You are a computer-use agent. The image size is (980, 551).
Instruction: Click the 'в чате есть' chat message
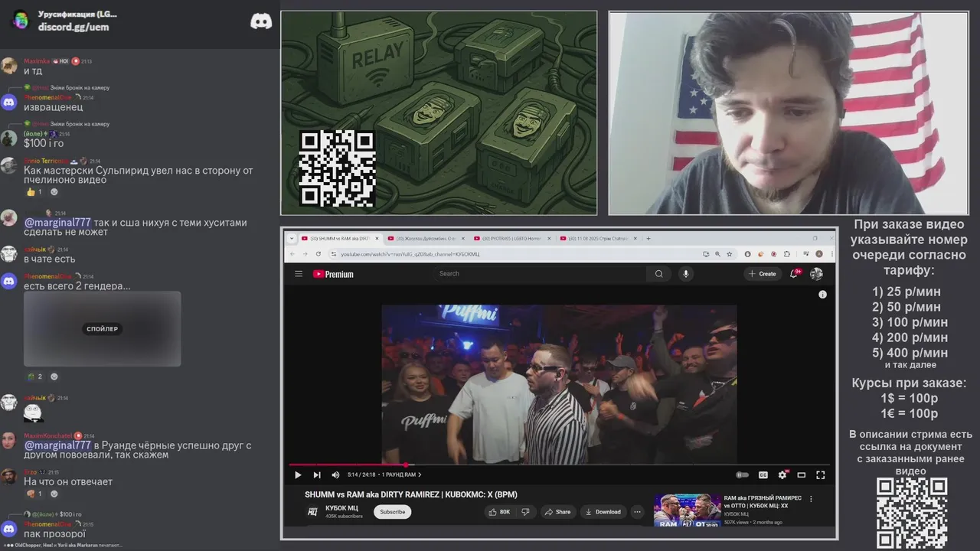pos(50,259)
